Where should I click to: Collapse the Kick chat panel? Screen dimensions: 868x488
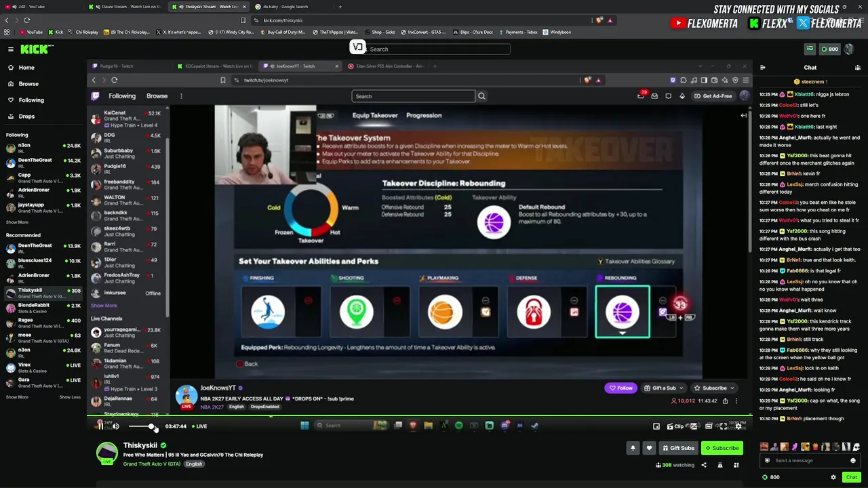[x=763, y=68]
